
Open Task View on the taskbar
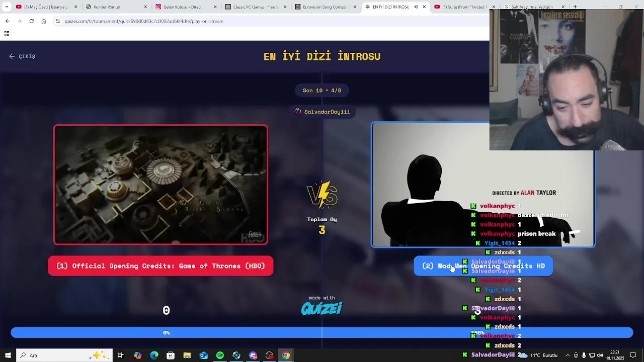point(121,355)
